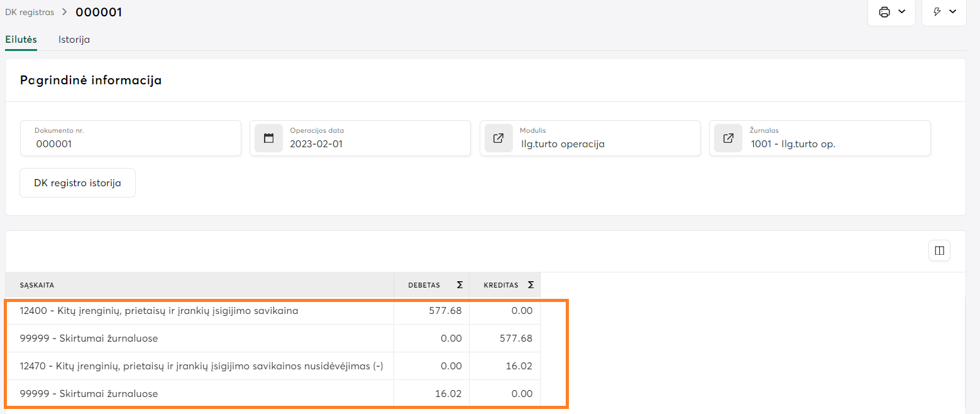Click the DK registro istorija button
Screen dimensions: 980x414
point(77,183)
